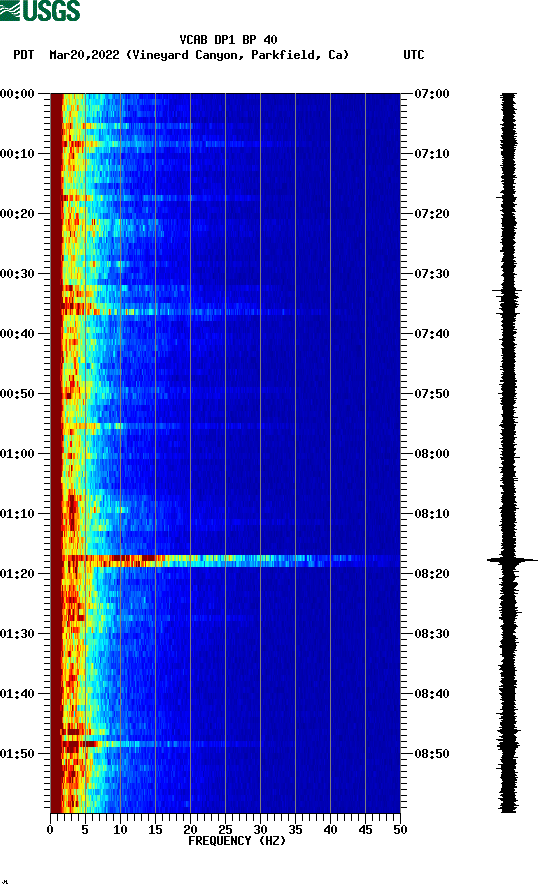
Task: Click the '07:00' UTC time label
Action: (x=432, y=93)
